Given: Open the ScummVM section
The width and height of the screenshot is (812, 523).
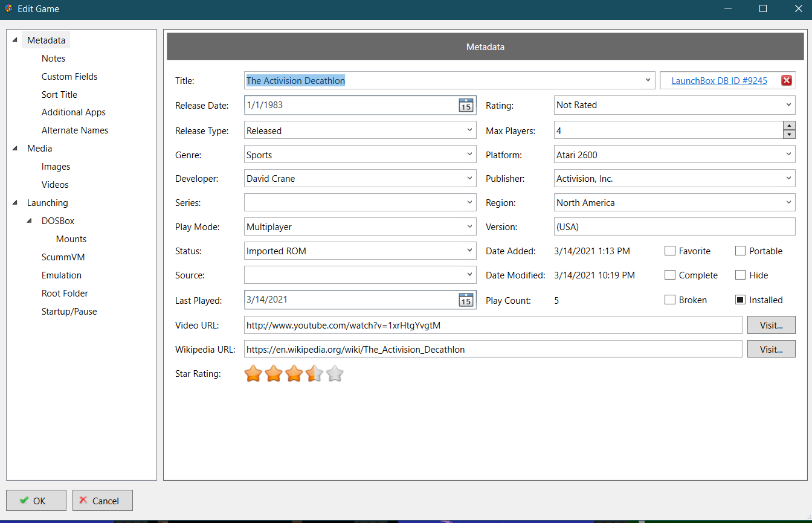Looking at the screenshot, I should point(63,257).
